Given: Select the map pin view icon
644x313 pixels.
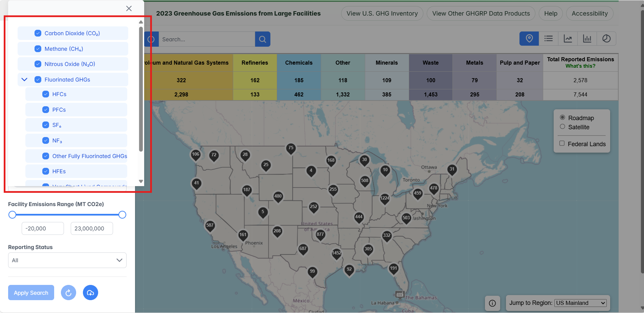Looking at the screenshot, I should [x=529, y=39].
